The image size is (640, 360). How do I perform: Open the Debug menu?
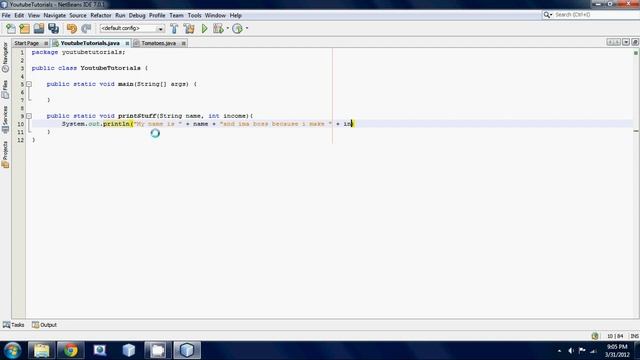pyautogui.click(x=137, y=15)
